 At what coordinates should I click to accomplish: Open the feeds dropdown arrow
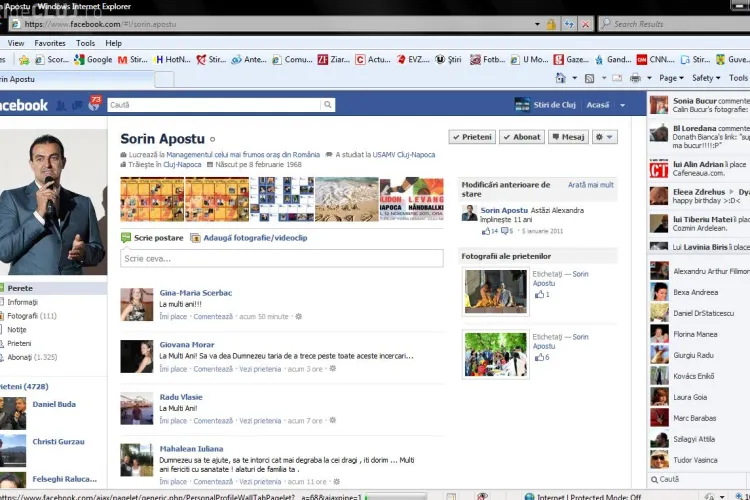pos(604,78)
